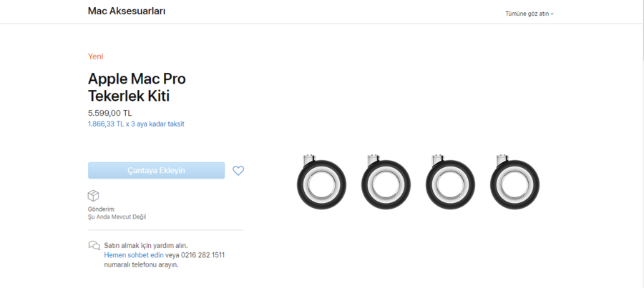644x288 pixels.
Task: Expand the Tümüne göz atın dropdown
Action: pyautogui.click(x=530, y=14)
